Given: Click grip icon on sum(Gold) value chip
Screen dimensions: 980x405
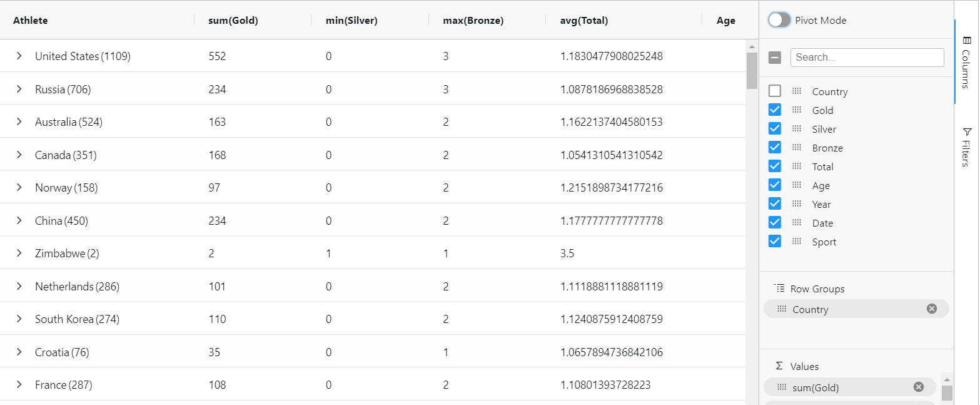Looking at the screenshot, I should (781, 387).
